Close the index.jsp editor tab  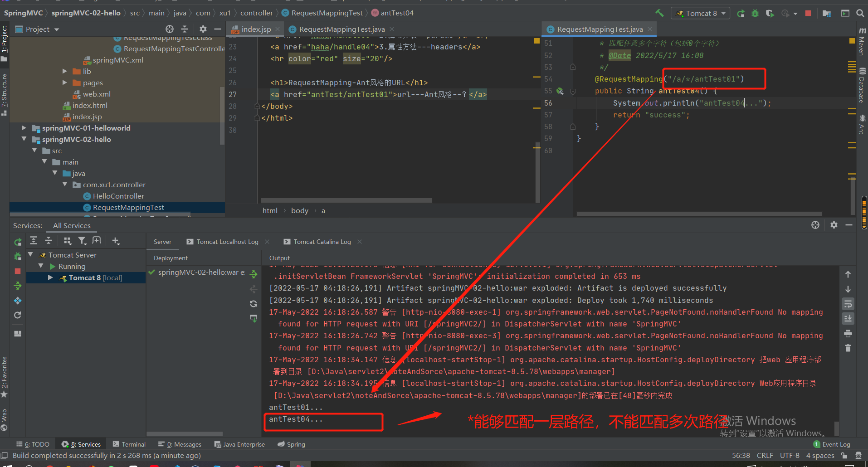coord(278,29)
